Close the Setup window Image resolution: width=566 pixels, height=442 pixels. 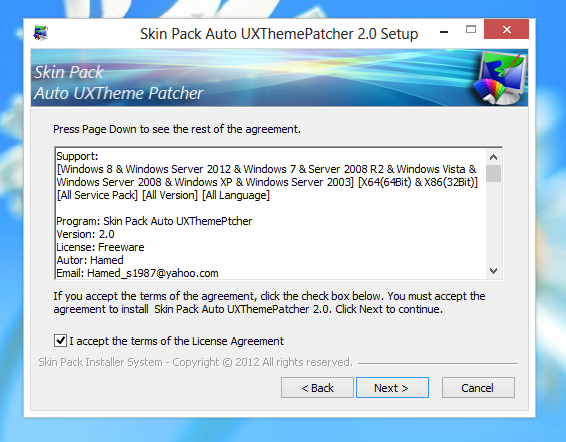[x=506, y=29]
